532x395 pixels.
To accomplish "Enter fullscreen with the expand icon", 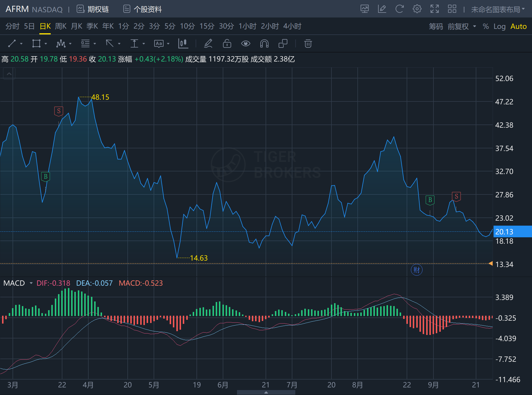I will [434, 9].
